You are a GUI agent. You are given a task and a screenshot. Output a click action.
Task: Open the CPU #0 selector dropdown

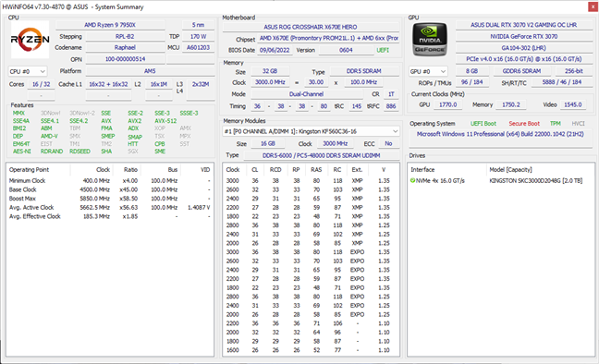pos(28,71)
